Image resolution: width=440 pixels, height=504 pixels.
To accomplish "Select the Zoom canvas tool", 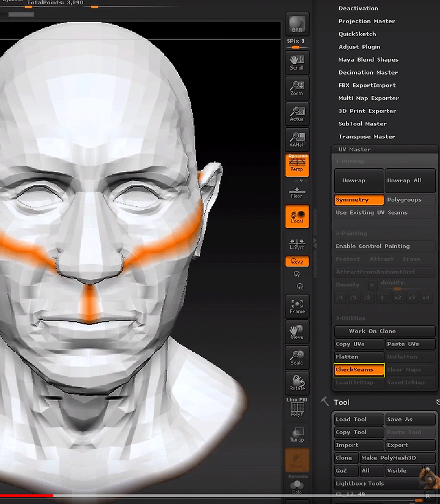I will (x=297, y=88).
